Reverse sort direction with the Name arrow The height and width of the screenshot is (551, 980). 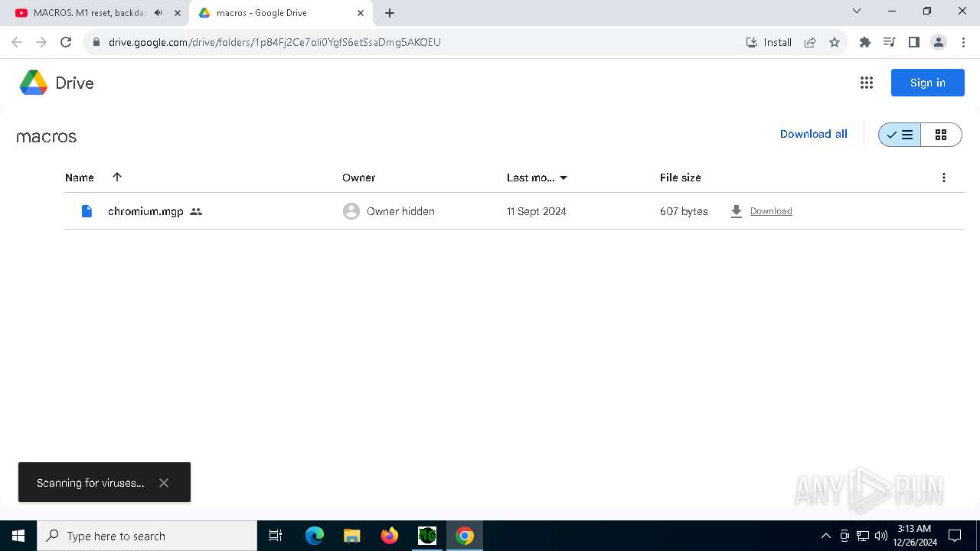[117, 177]
